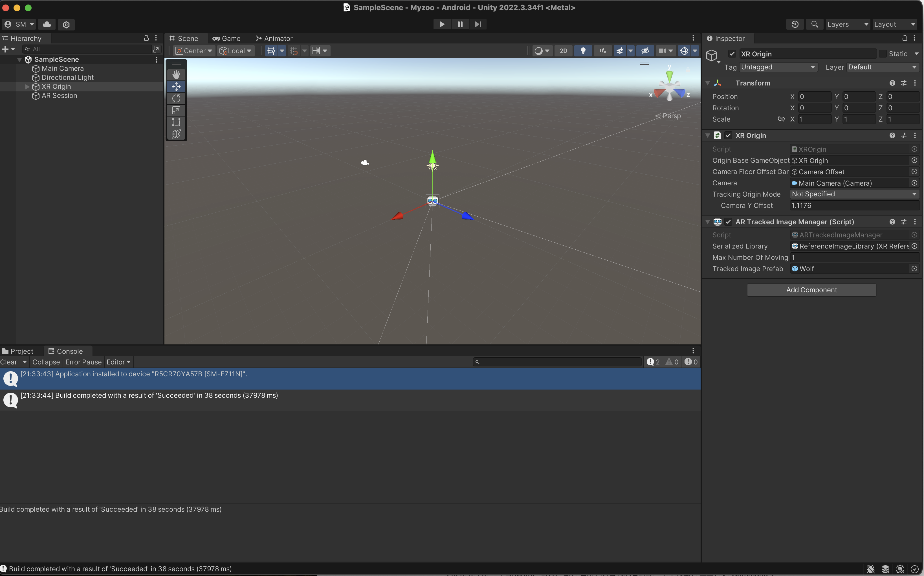Collapse SampleScene in Hierarchy
924x576 pixels.
(19, 60)
